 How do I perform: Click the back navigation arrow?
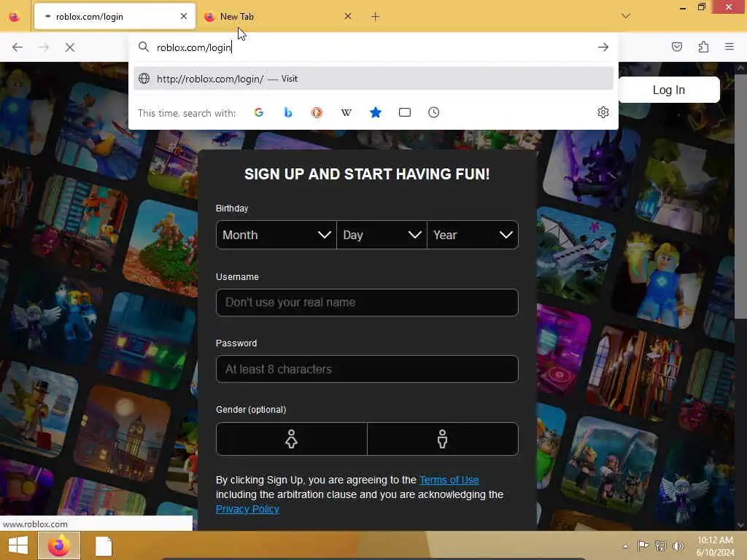click(18, 47)
